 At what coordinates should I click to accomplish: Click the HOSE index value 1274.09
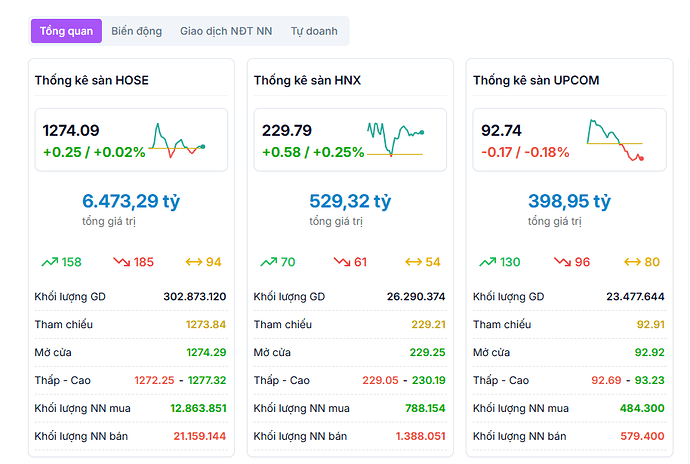click(71, 130)
